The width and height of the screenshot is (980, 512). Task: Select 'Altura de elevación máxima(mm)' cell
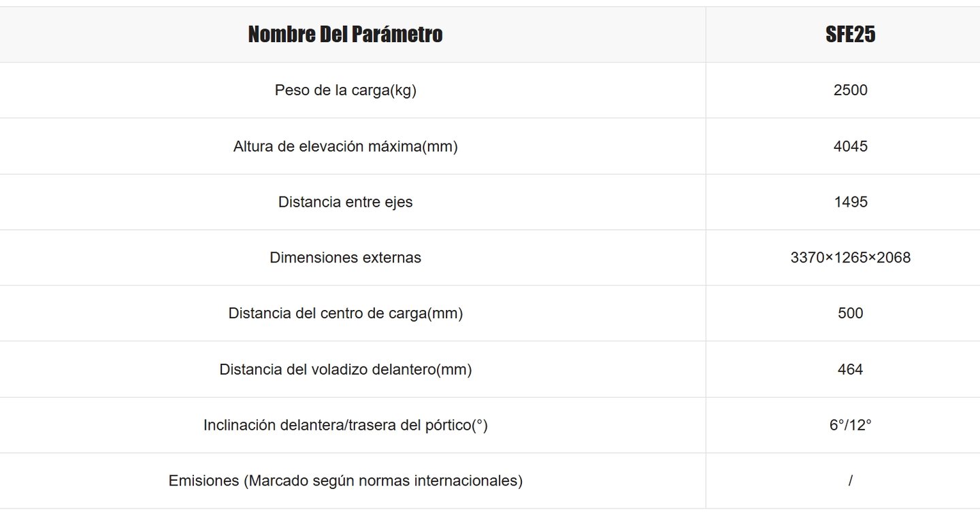345,146
